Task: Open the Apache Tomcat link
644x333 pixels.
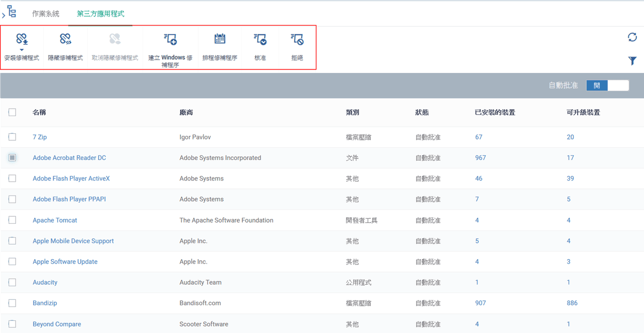Action: [x=55, y=220]
